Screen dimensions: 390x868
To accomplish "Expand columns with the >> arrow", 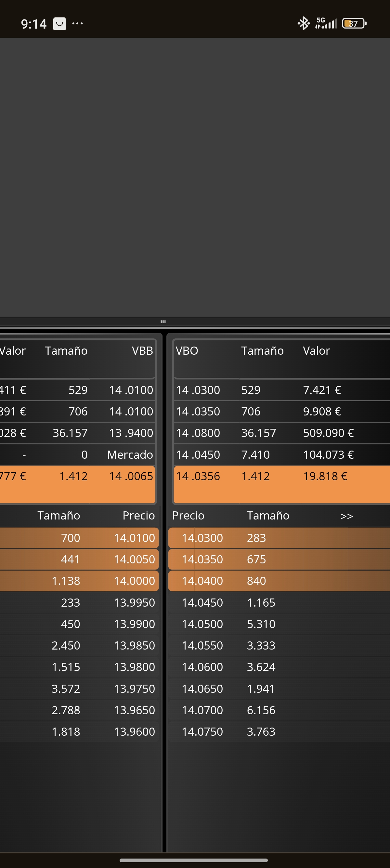I will (346, 516).
